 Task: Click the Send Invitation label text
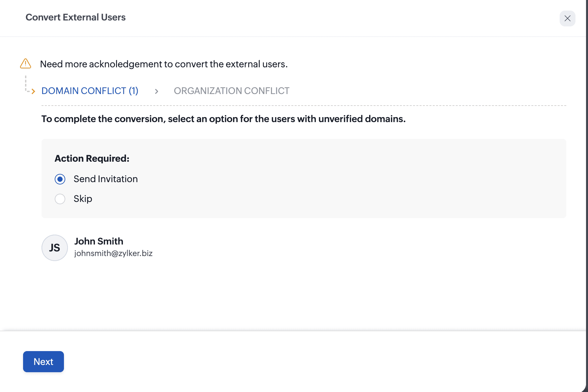(105, 179)
